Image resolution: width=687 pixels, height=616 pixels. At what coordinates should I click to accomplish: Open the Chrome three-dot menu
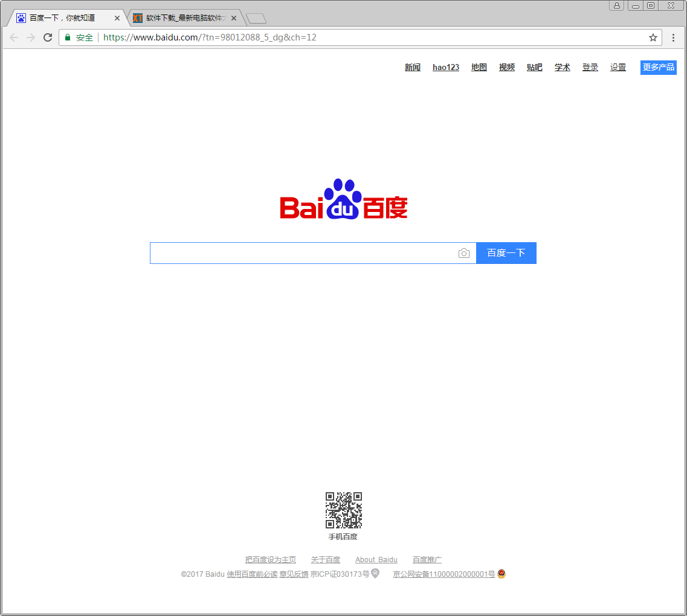(x=674, y=37)
